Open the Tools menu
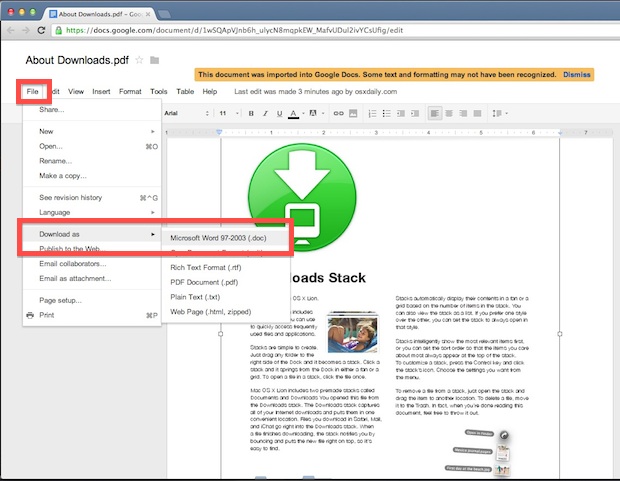The image size is (620, 481). click(159, 91)
